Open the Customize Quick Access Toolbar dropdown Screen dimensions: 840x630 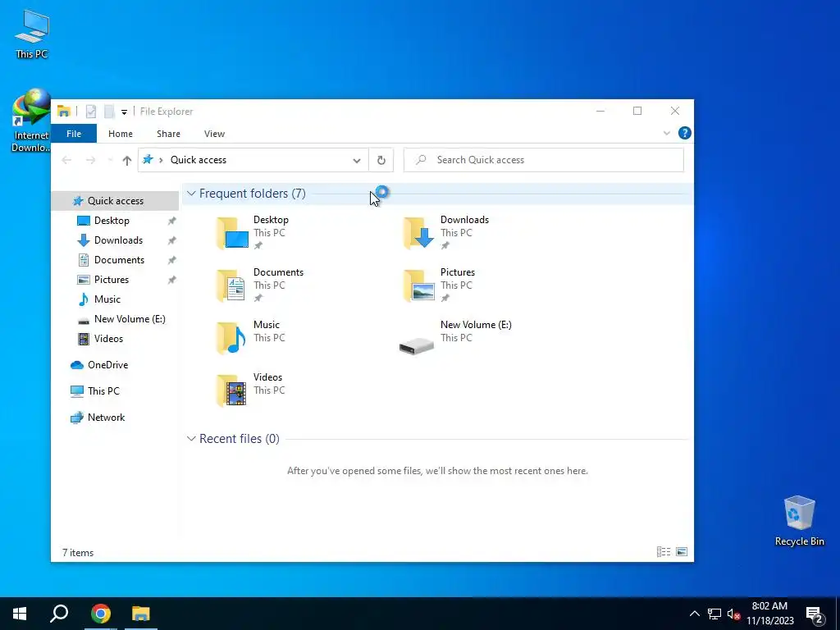click(124, 112)
